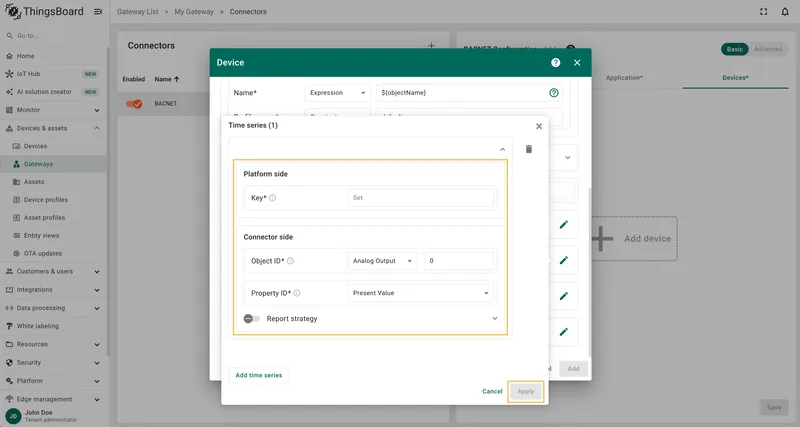Click Add time series button

pyautogui.click(x=259, y=375)
